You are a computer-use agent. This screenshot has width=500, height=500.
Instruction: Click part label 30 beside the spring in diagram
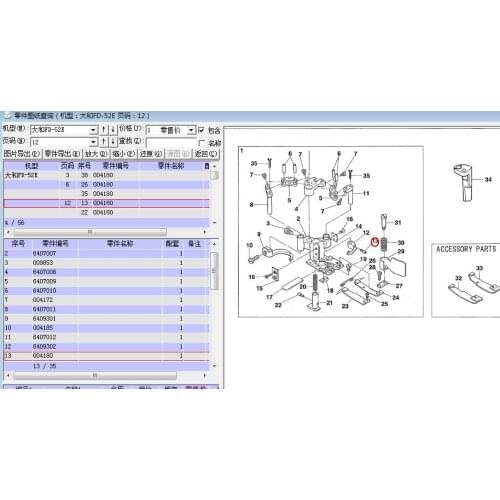coord(401,243)
